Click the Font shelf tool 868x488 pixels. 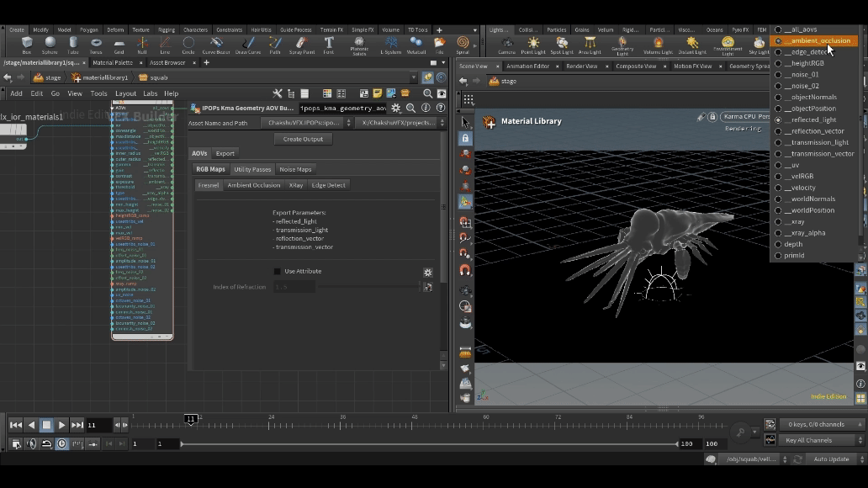(329, 45)
